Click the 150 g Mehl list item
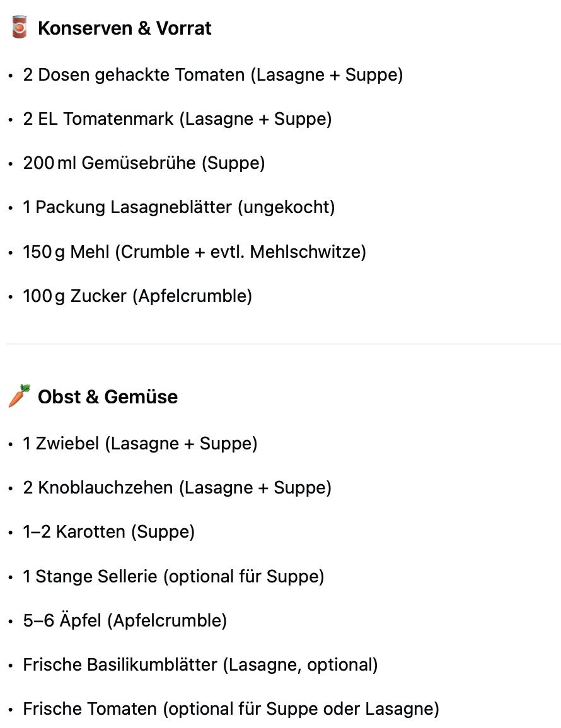Image resolution: width=561 pixels, height=728 pixels. 195,251
